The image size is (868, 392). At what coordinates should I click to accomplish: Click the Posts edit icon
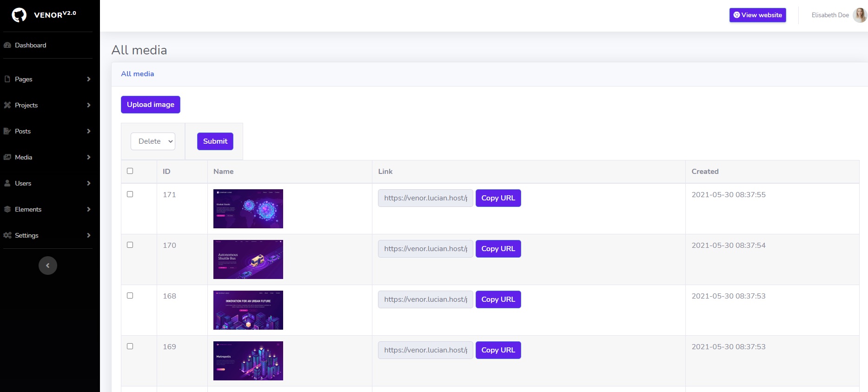(x=7, y=131)
